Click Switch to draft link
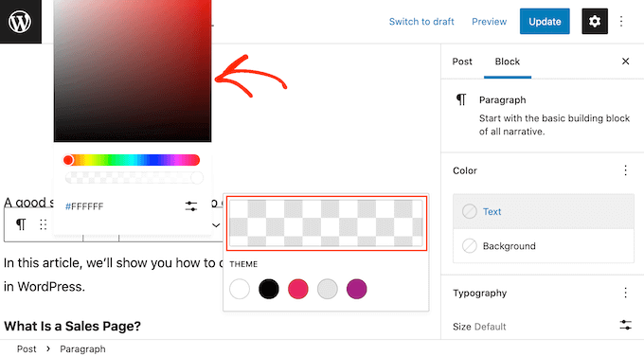 tap(421, 22)
